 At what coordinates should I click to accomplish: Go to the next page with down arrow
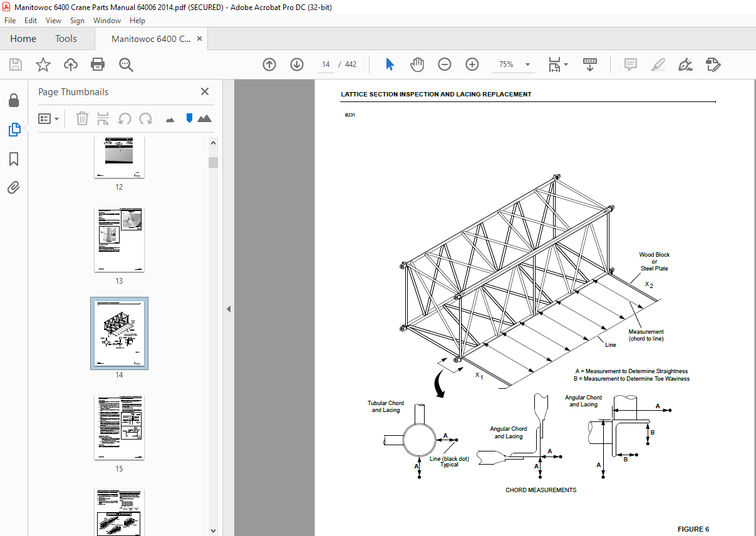pos(296,64)
